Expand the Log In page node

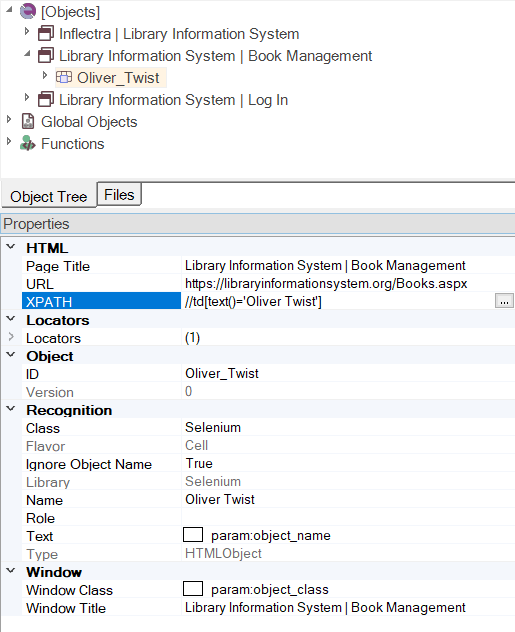coord(27,97)
